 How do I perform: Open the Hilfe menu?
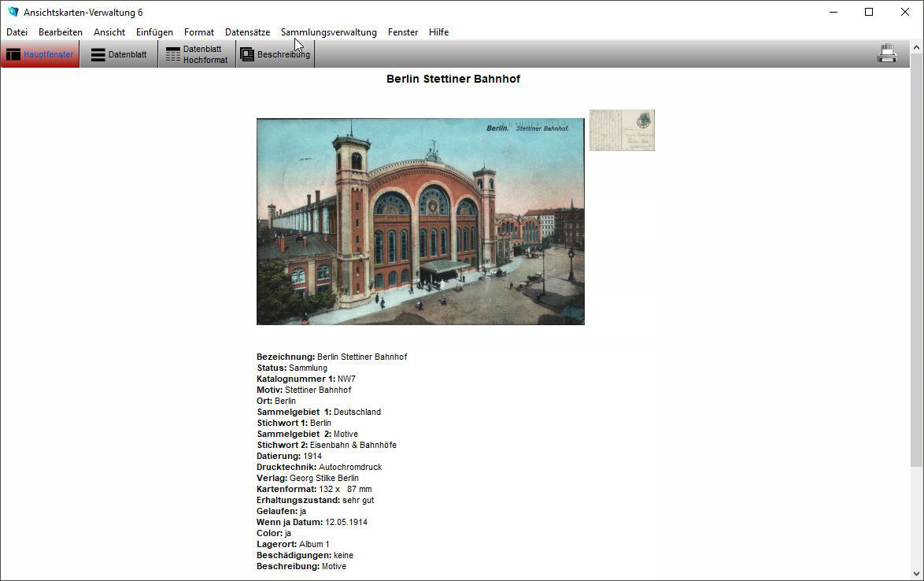pyautogui.click(x=438, y=32)
